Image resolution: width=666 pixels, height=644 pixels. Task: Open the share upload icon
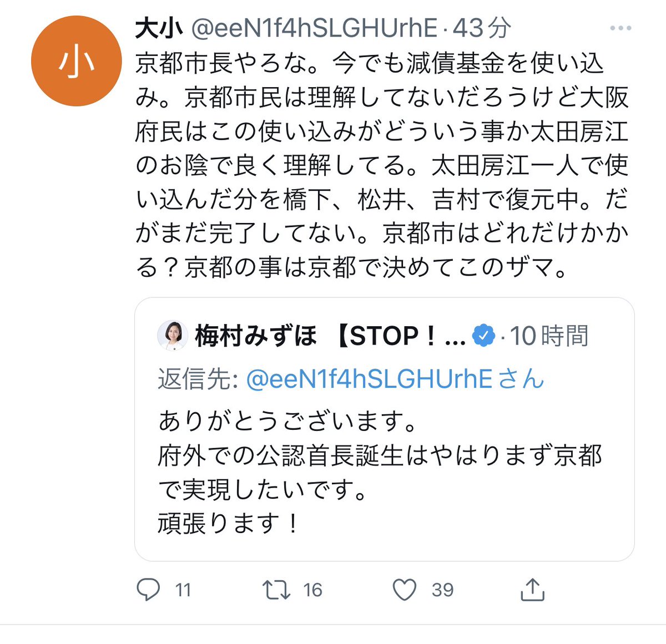pos(533,589)
